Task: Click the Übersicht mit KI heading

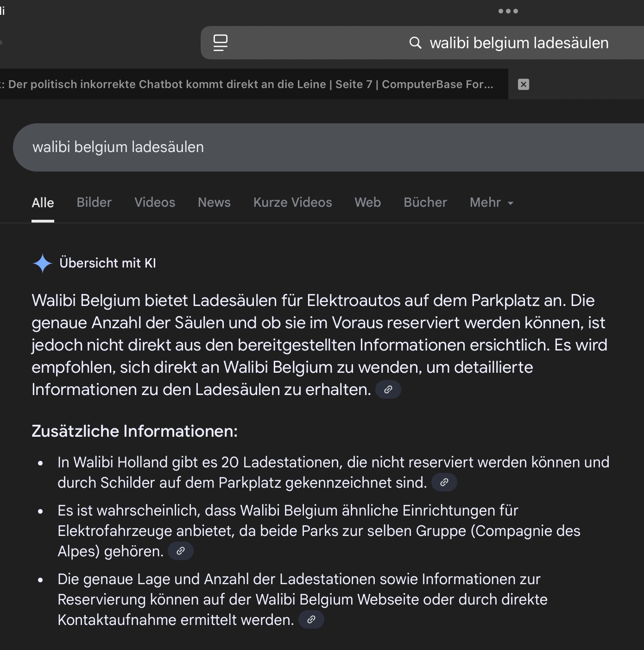Action: [107, 263]
